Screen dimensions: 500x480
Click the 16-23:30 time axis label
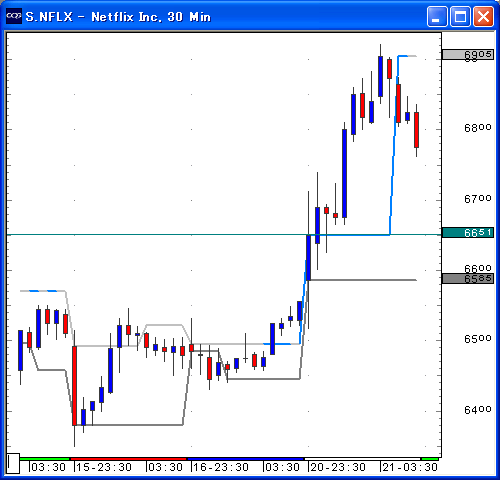pos(221,467)
